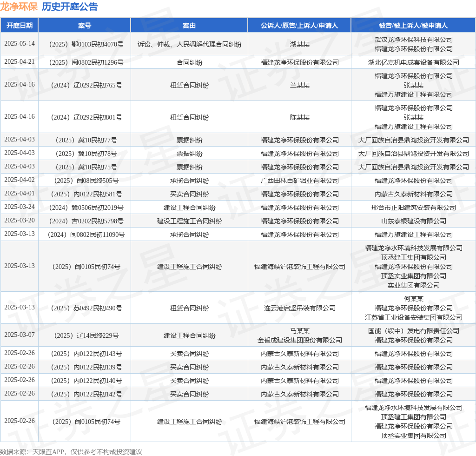Select case number (2025)内0122民初581号
This screenshot has width=476, height=456.
86,194
